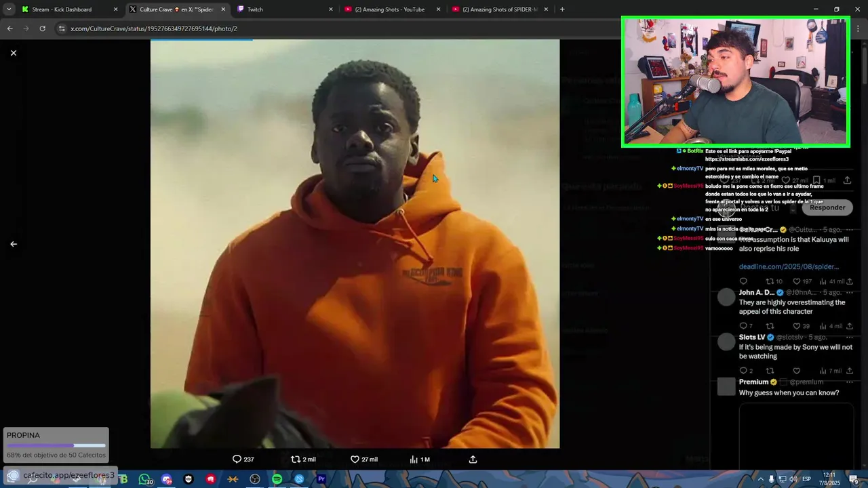Like John A. D's reply with 39 likes
868x488 pixels.
click(x=801, y=326)
